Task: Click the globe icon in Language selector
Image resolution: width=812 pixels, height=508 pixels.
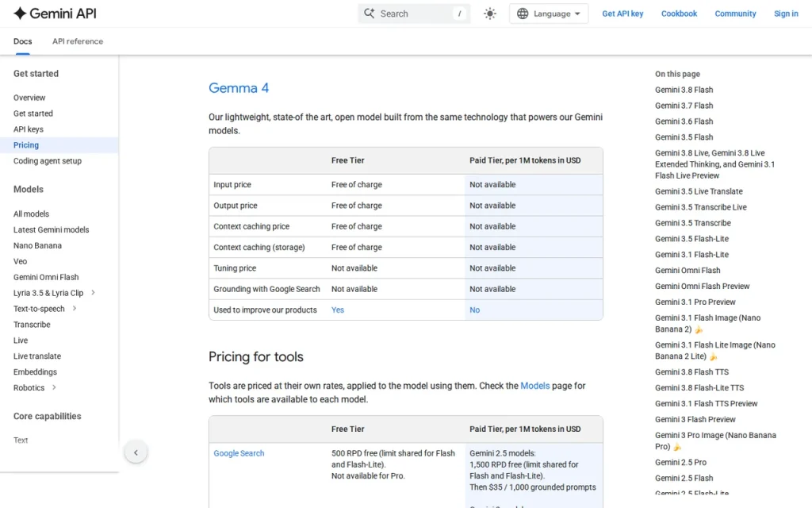Action: pyautogui.click(x=523, y=13)
